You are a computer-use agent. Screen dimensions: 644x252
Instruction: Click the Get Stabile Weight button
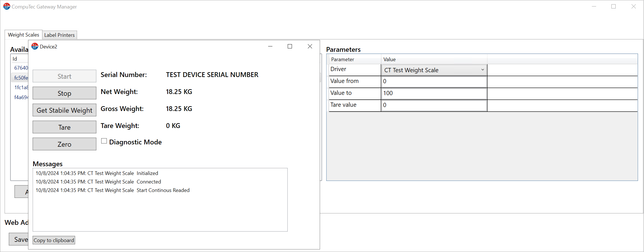(x=64, y=110)
